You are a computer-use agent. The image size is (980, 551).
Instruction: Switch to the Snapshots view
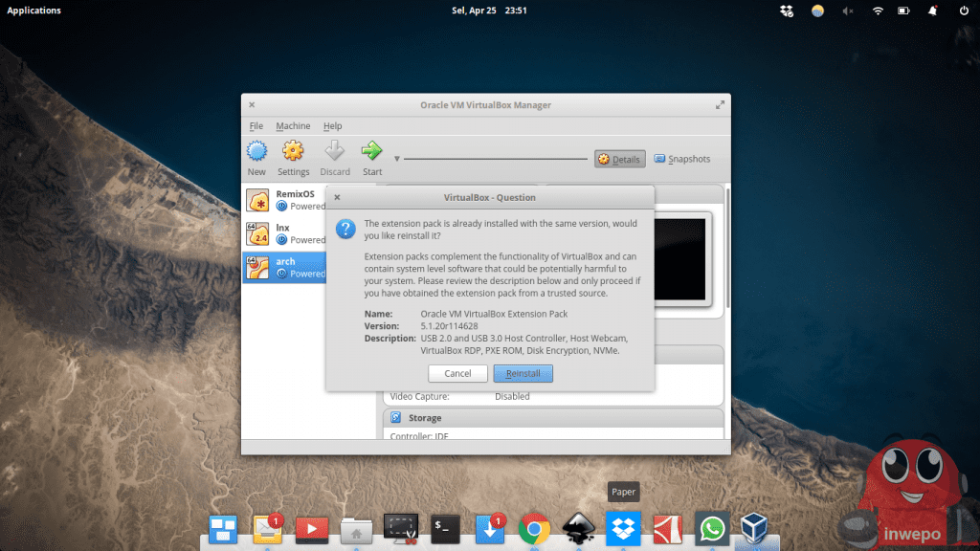[x=682, y=159]
